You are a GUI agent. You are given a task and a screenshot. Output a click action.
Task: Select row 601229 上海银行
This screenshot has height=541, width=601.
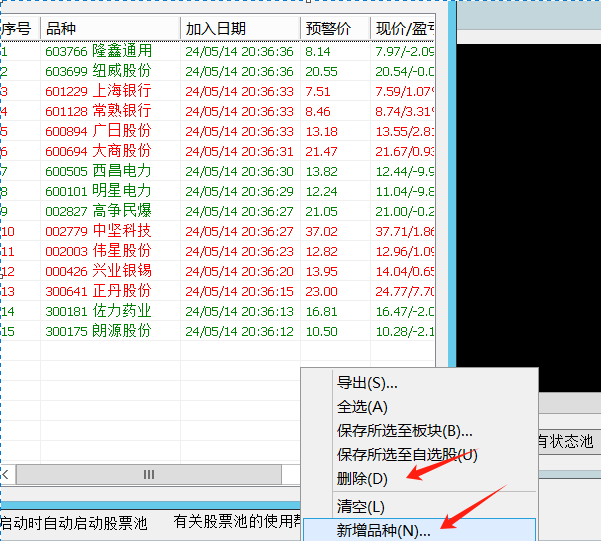click(x=217, y=91)
